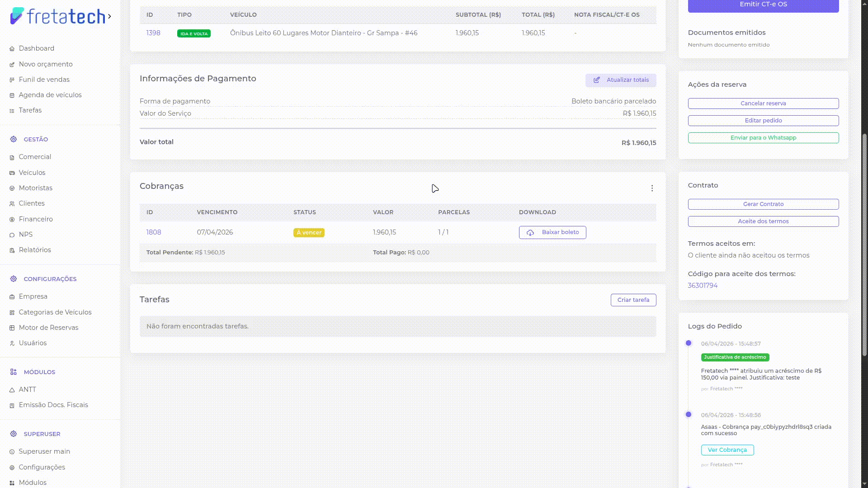This screenshot has height=488, width=868.
Task: Click the Funil de vendas icon
Action: [x=12, y=80]
